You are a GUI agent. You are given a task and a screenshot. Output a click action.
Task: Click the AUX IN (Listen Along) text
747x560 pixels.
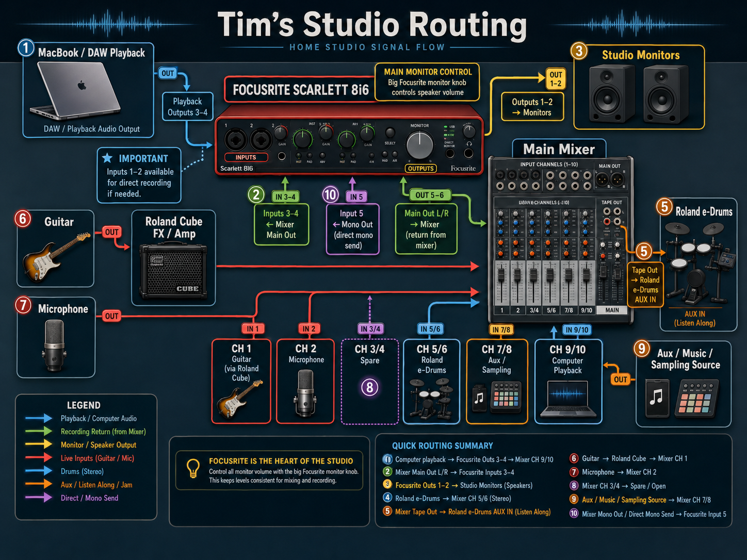pos(694,318)
